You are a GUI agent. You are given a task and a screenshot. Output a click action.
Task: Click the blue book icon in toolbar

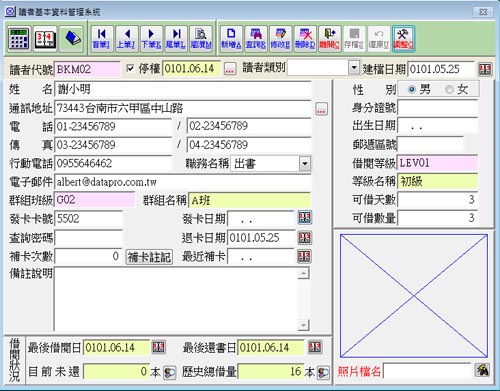click(x=71, y=39)
